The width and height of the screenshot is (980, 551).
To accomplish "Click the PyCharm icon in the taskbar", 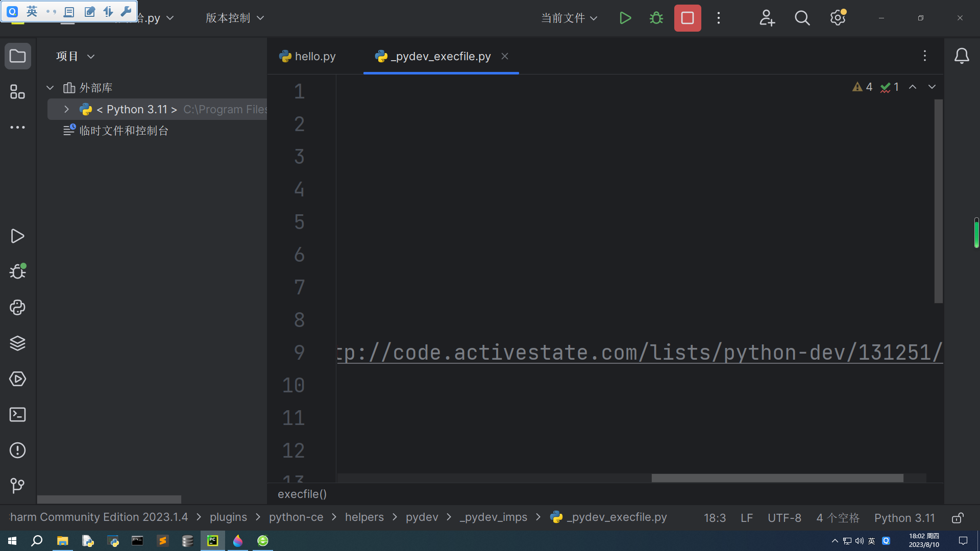I will (212, 541).
